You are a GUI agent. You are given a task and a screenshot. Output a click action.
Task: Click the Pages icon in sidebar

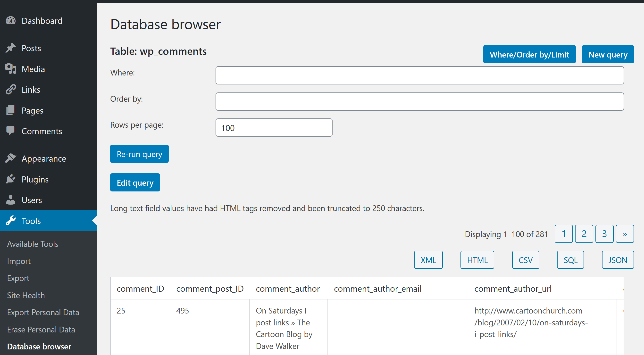(11, 110)
